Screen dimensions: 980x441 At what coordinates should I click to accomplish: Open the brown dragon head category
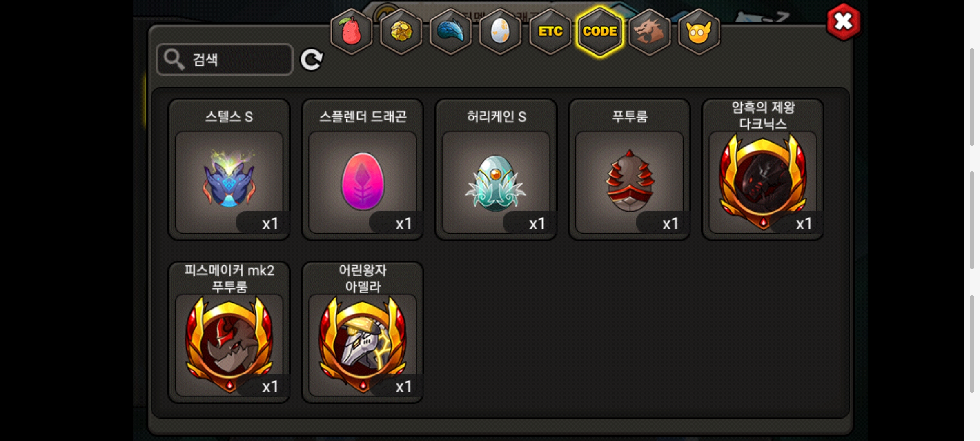click(x=650, y=31)
